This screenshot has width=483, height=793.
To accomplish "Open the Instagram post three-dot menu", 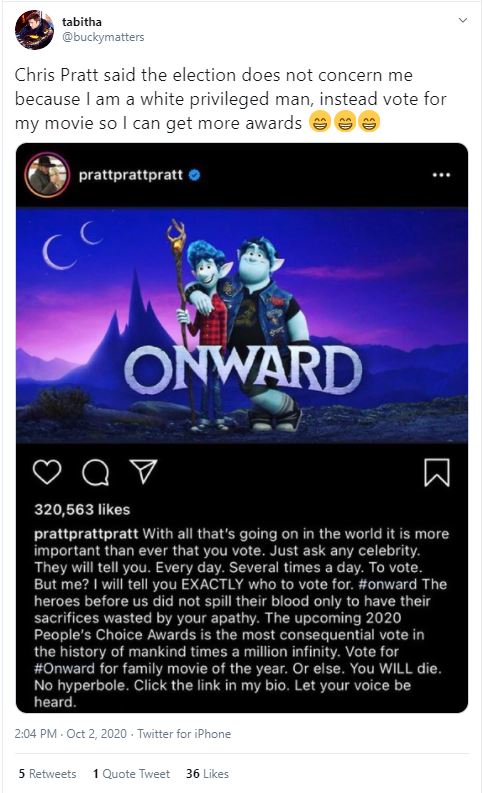I will click(441, 175).
